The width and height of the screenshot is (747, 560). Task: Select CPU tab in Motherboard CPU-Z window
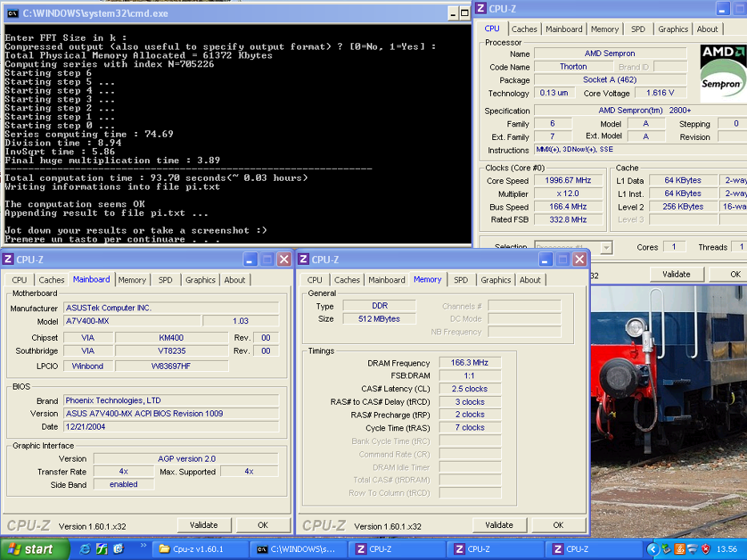click(19, 280)
